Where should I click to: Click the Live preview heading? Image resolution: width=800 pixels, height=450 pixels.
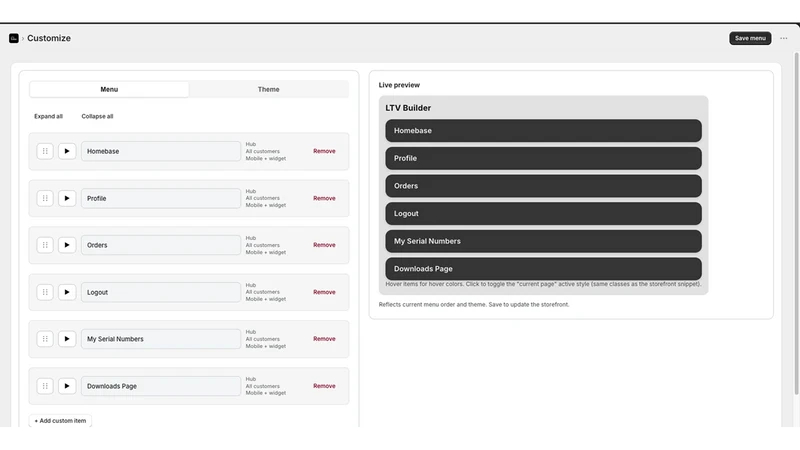tap(399, 85)
